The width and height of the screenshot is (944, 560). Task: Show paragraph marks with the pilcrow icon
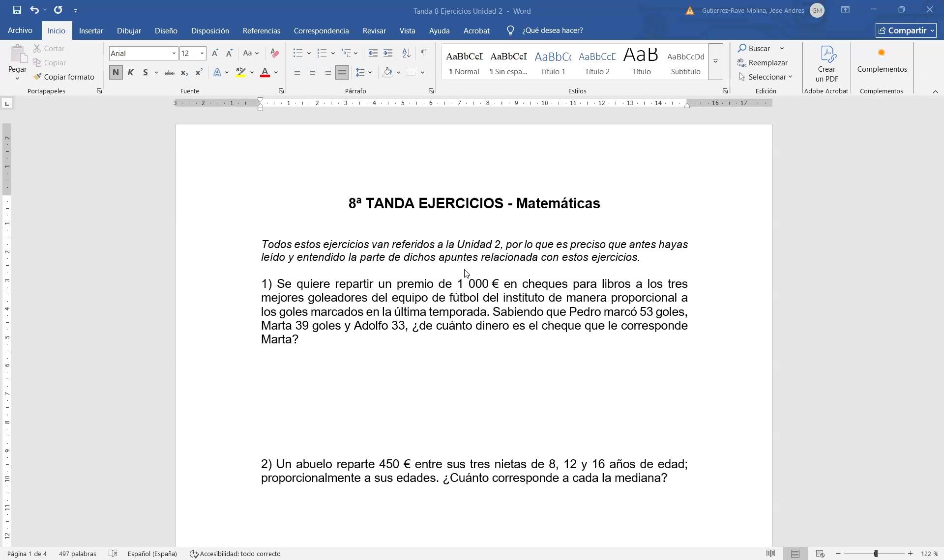click(424, 53)
